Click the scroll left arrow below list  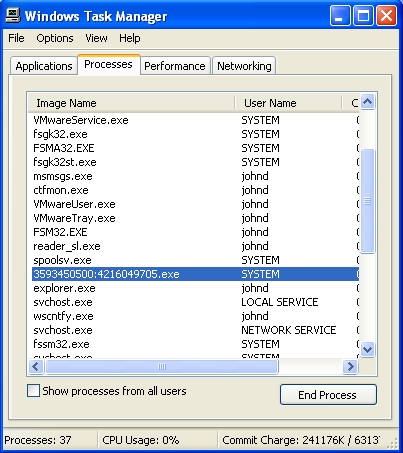[x=36, y=367]
